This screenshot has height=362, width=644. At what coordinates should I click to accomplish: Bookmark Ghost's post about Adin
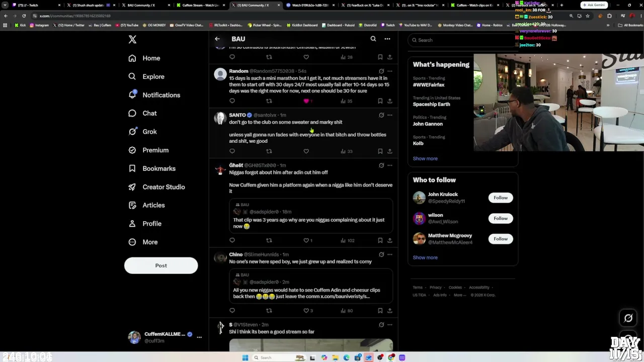(x=380, y=240)
